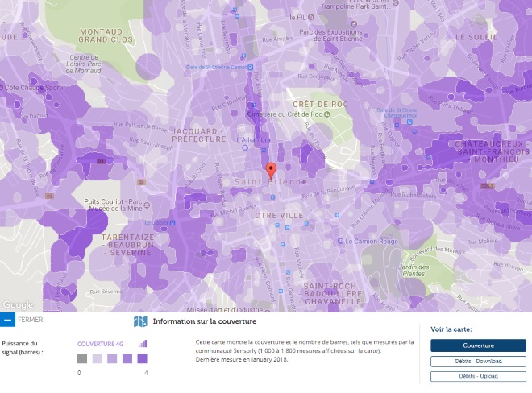The image size is (532, 393).
Task: Switch to the Débits - Upload map
Action: [478, 376]
